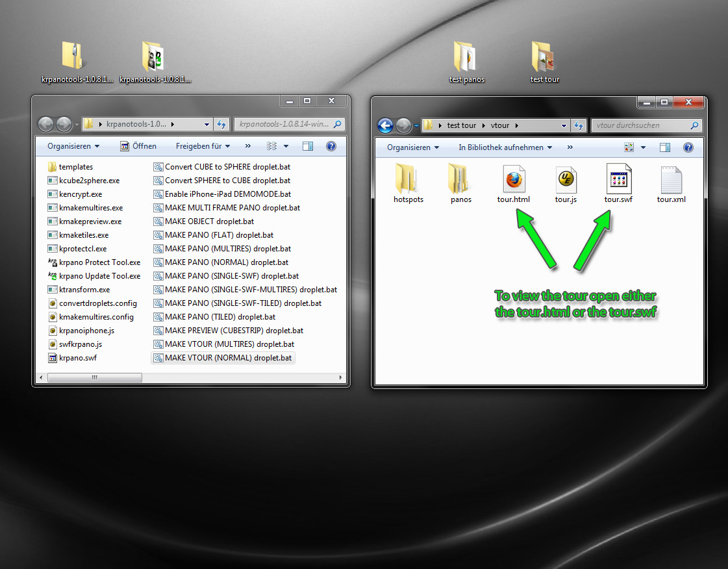Select krpanoiphone.js file

81,331
